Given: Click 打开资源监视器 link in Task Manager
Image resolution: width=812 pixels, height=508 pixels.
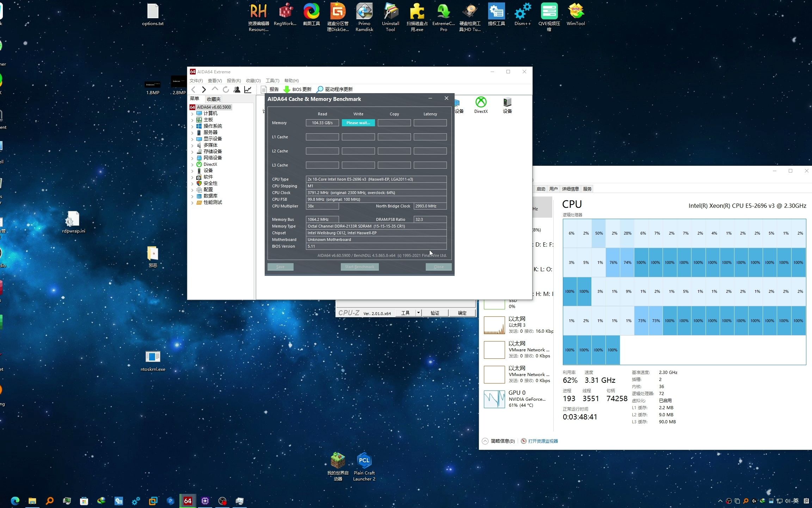Looking at the screenshot, I should 543,441.
